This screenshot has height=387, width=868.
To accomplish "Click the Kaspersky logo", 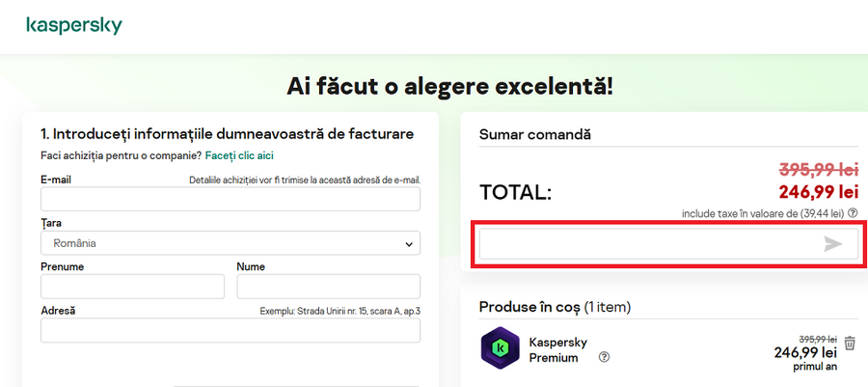I will coord(74,25).
